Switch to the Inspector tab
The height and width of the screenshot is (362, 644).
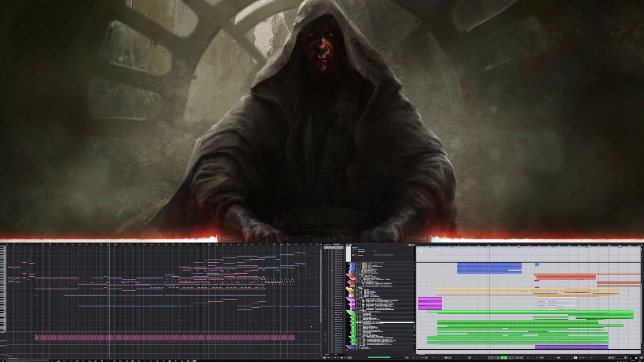click(x=327, y=245)
